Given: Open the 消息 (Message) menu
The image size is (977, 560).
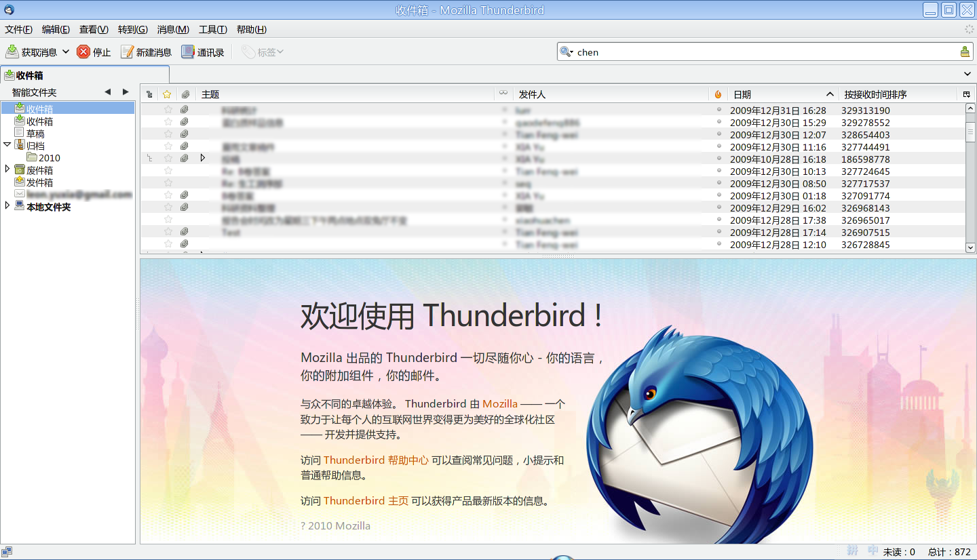Looking at the screenshot, I should [173, 29].
